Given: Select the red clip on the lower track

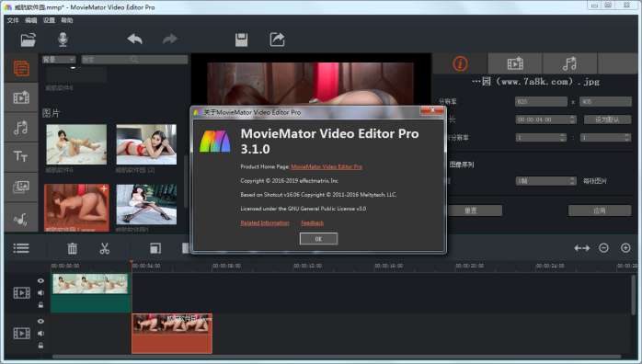Looking at the screenshot, I should [x=172, y=334].
